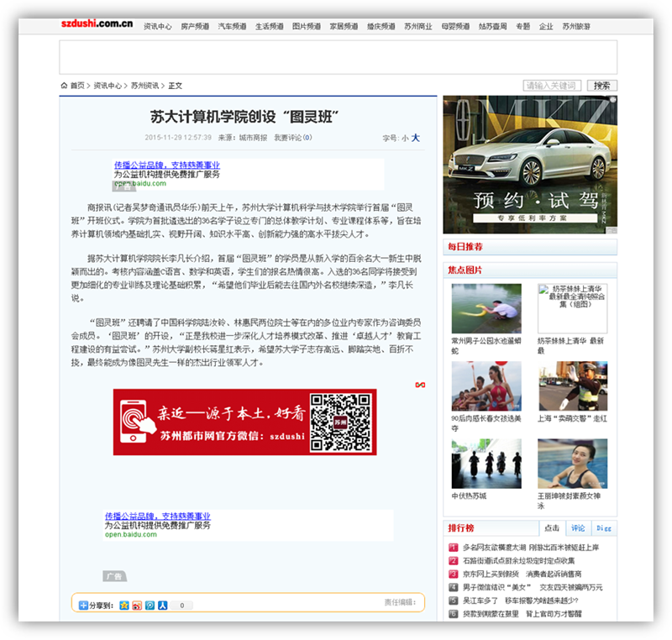The width and height of the screenshot is (672, 640).
Task: Open the 房产频道 navigation menu item
Action: click(x=195, y=27)
